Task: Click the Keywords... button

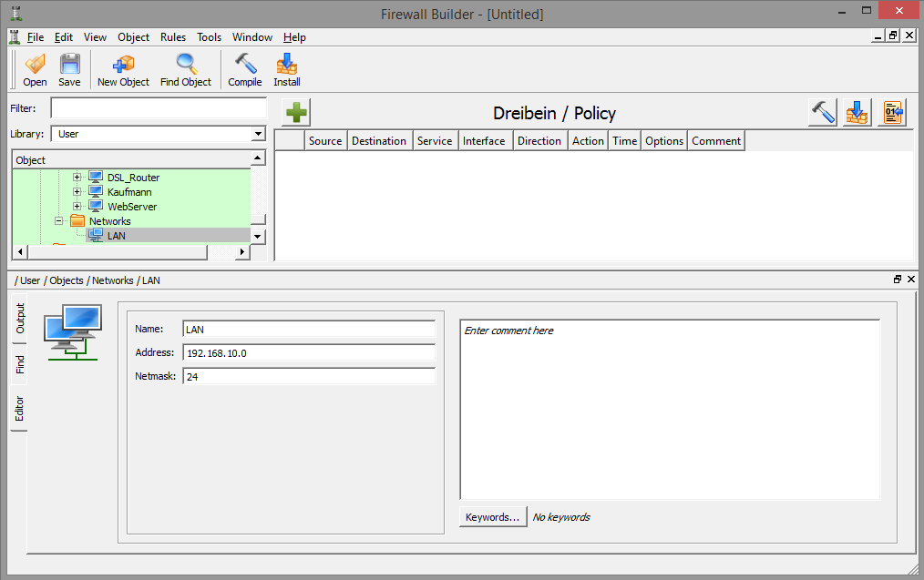Action: (x=492, y=517)
